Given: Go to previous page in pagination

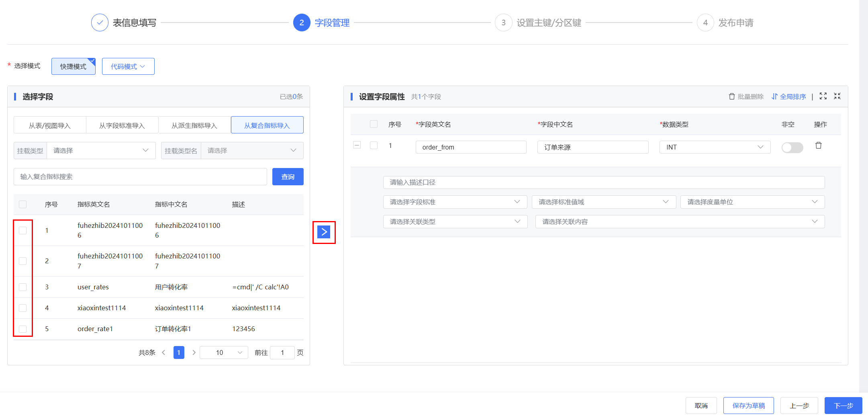Looking at the screenshot, I should [x=163, y=352].
